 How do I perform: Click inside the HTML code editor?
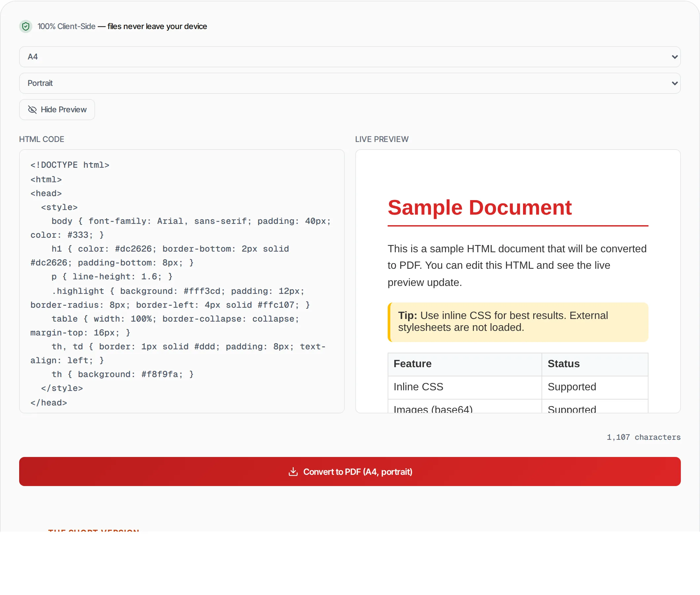[182, 281]
